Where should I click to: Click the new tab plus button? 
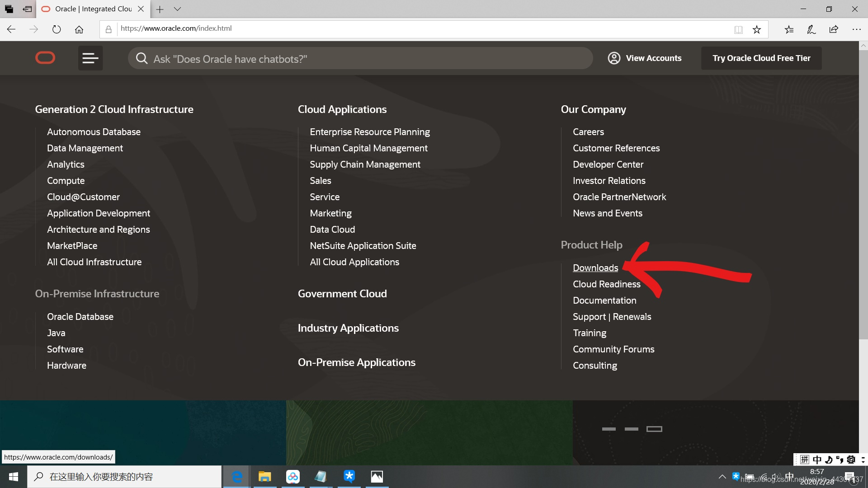click(158, 8)
